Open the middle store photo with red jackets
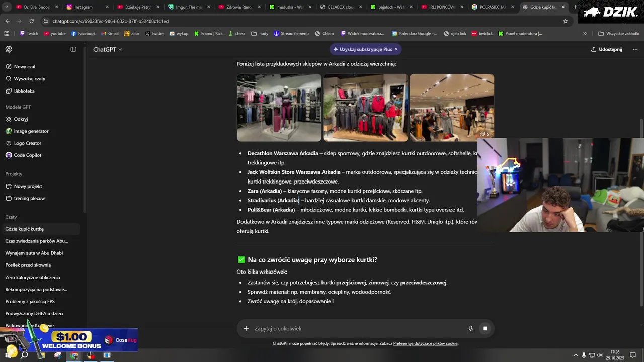The height and width of the screenshot is (362, 644). [365, 108]
